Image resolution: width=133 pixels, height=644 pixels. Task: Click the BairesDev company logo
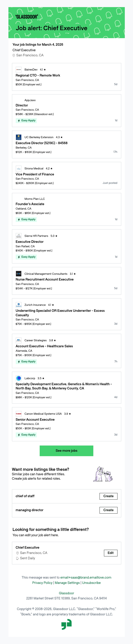click(19, 70)
